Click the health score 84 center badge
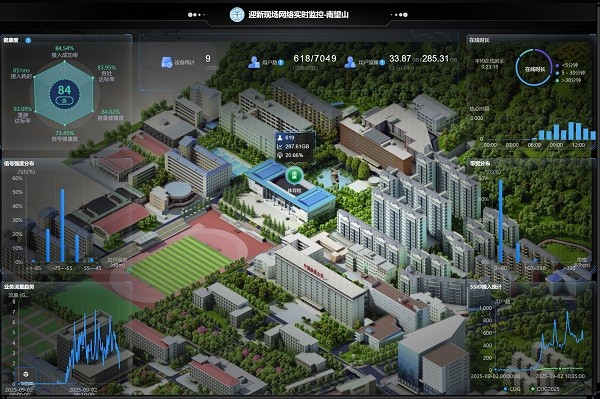This screenshot has height=399, width=600. click(64, 94)
